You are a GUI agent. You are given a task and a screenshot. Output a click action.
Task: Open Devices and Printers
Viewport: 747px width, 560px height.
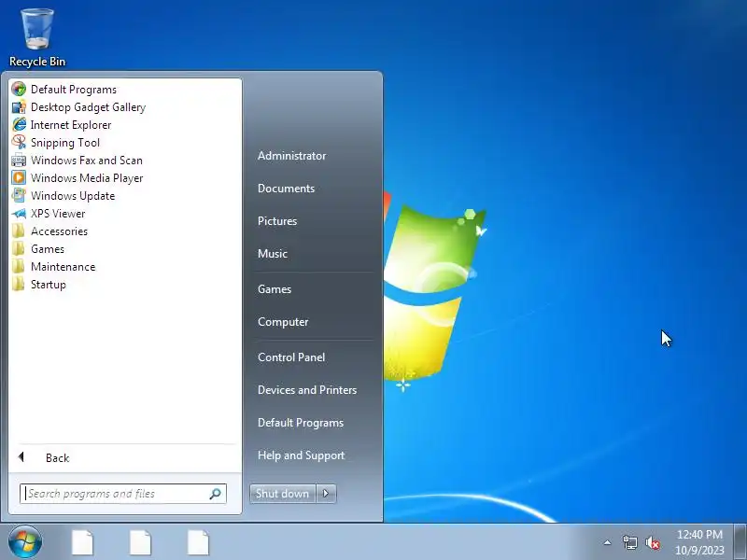click(x=307, y=390)
